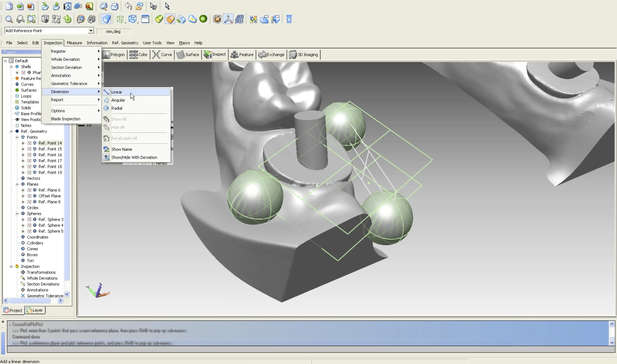
Task: Click the context help cursor icon
Action: click(153, 6)
